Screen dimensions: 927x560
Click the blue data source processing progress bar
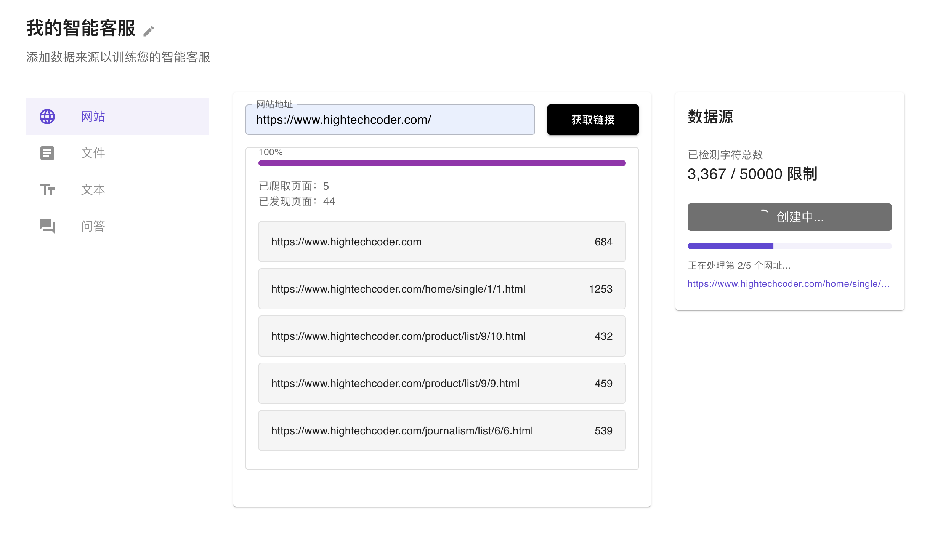point(790,246)
